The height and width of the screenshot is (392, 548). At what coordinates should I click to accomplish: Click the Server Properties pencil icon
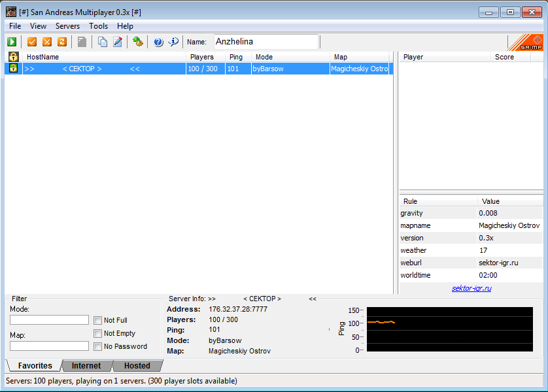tap(118, 42)
